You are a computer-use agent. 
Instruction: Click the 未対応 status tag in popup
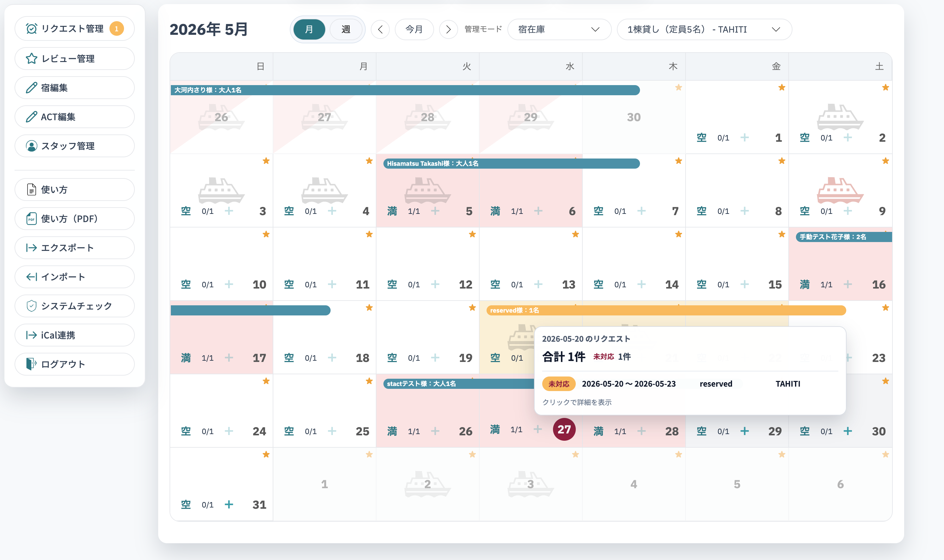[558, 383]
